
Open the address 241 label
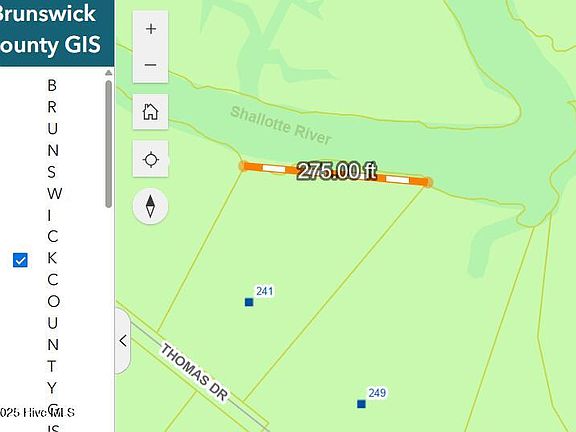click(x=264, y=291)
